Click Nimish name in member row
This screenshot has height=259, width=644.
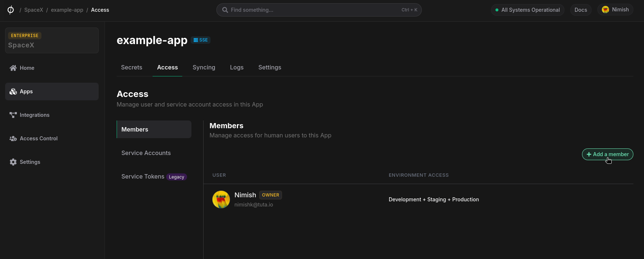[245, 195]
